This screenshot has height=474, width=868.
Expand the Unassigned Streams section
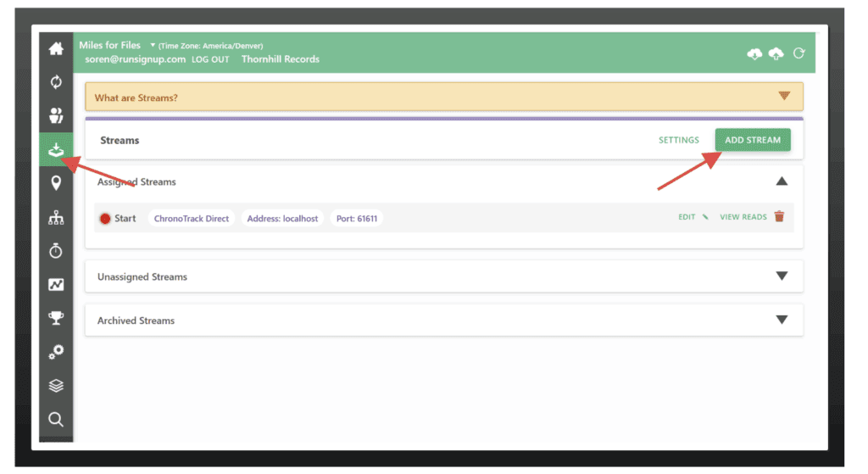click(x=782, y=276)
